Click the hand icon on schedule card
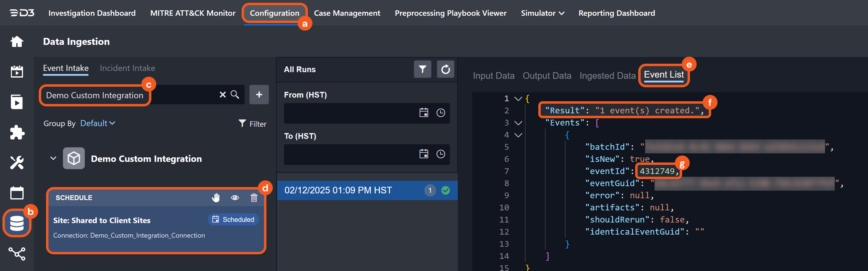868x271 pixels. click(216, 197)
